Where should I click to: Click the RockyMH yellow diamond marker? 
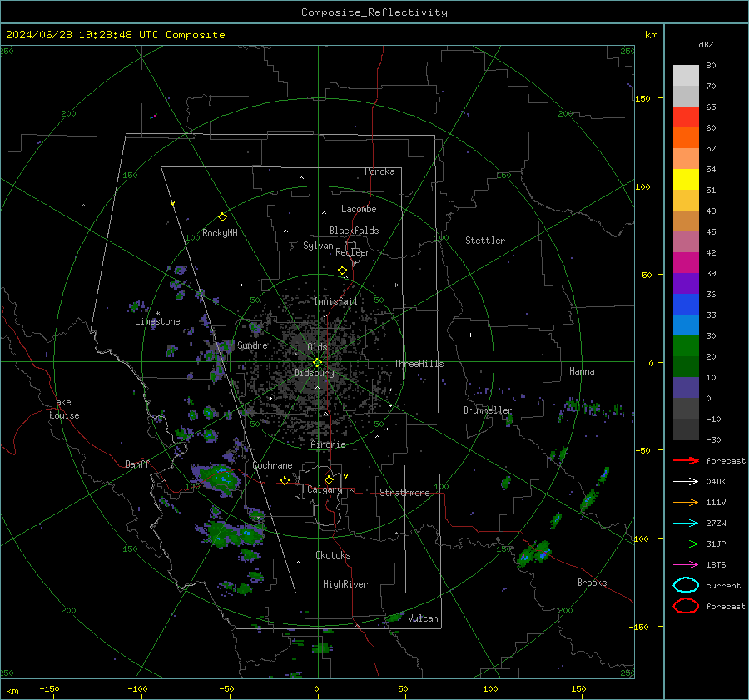[222, 217]
